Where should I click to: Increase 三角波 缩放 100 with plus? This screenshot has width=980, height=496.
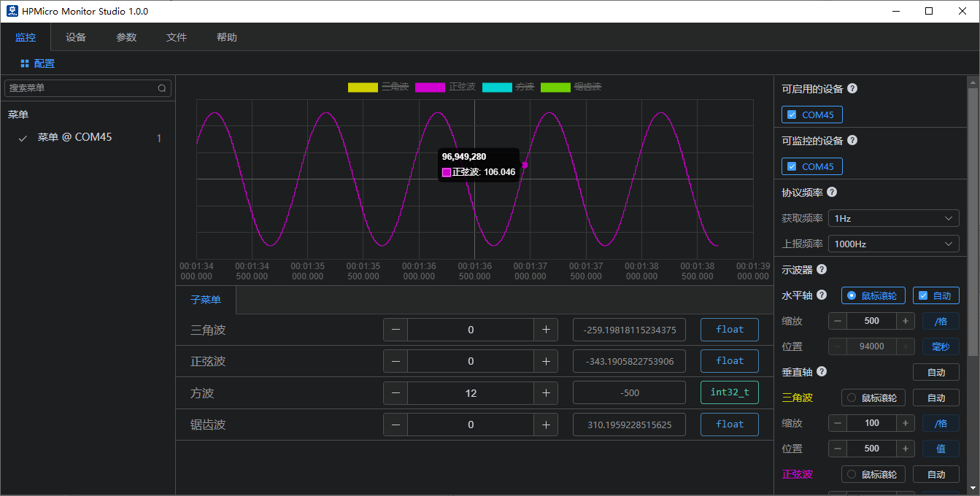click(906, 423)
